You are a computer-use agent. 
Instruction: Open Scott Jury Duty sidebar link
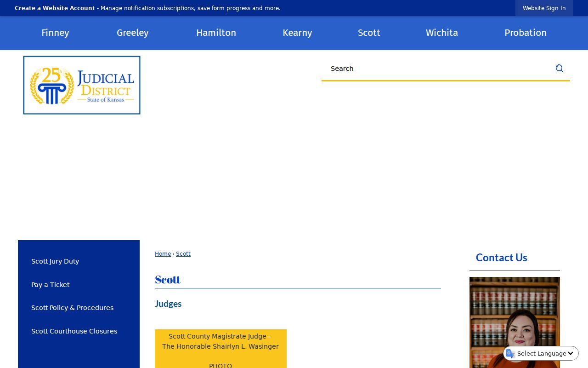(55, 261)
